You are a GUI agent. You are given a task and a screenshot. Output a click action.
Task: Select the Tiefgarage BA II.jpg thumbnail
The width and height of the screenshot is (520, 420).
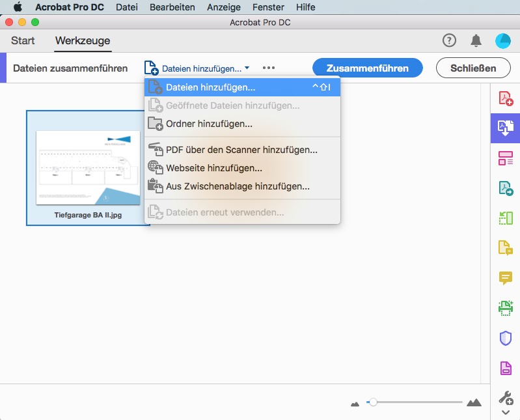pyautogui.click(x=88, y=168)
